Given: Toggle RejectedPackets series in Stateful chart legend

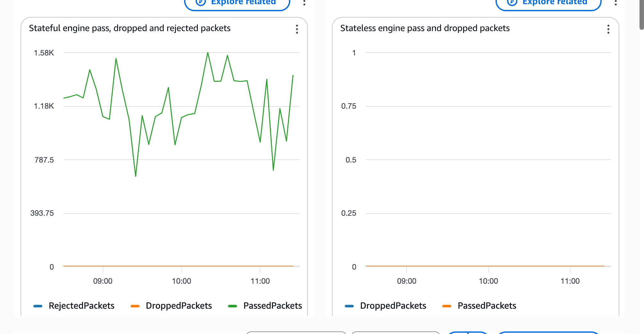Looking at the screenshot, I should pyautogui.click(x=81, y=306).
